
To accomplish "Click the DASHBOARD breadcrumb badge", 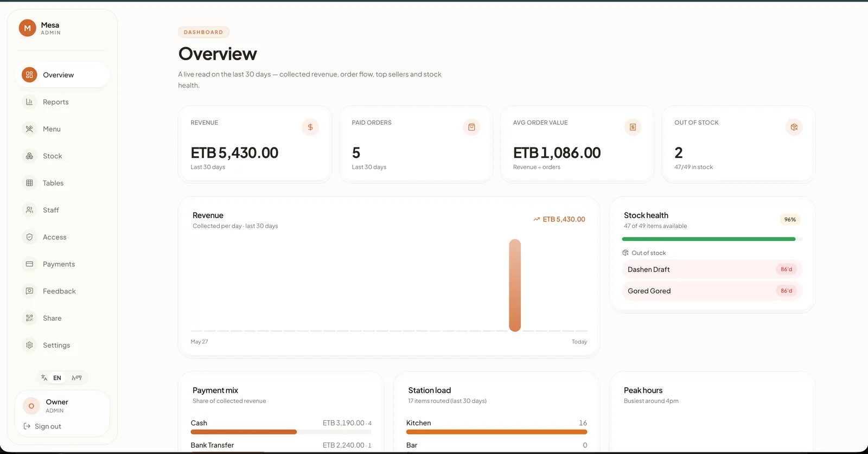I will [x=203, y=33].
